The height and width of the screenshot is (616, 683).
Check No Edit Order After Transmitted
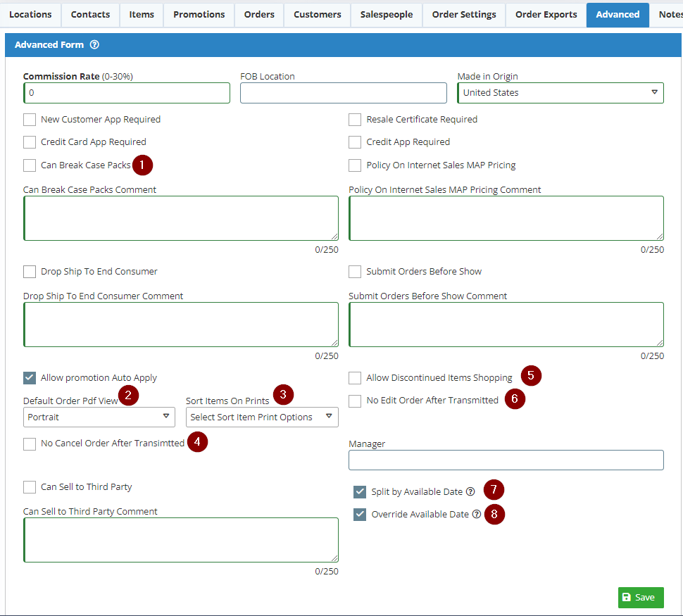[x=355, y=401]
